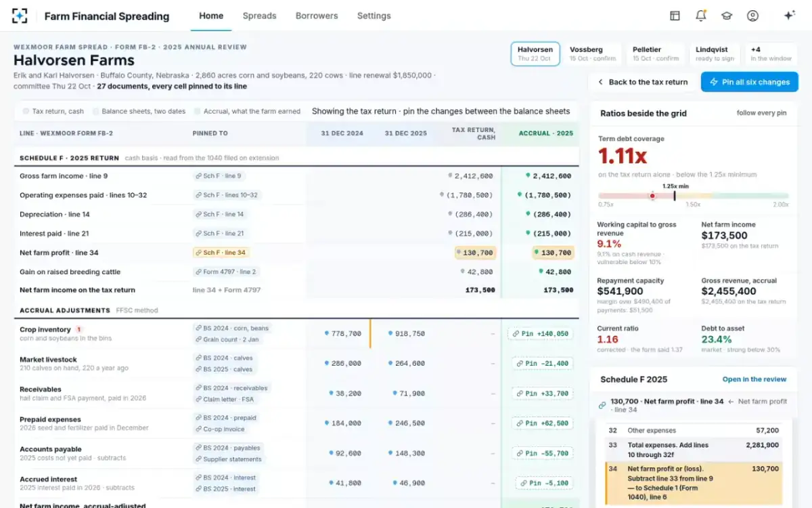Select Accrual, what the farm earned option
The image size is (812, 508).
point(247,111)
